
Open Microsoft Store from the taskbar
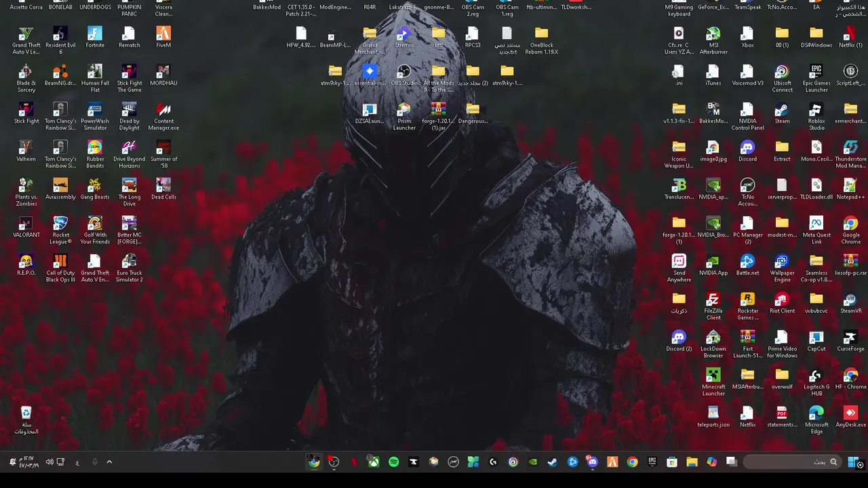pos(672,462)
